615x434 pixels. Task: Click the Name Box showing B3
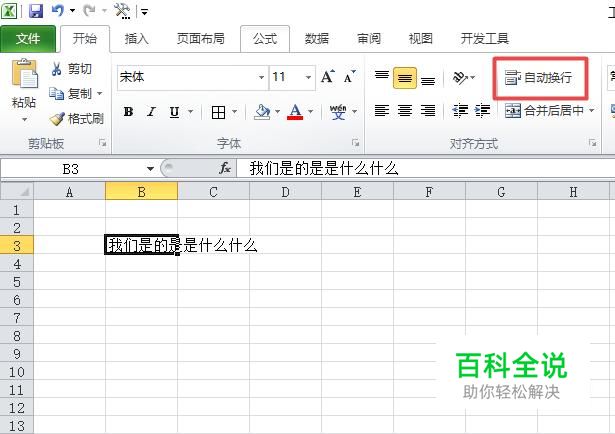pos(71,169)
